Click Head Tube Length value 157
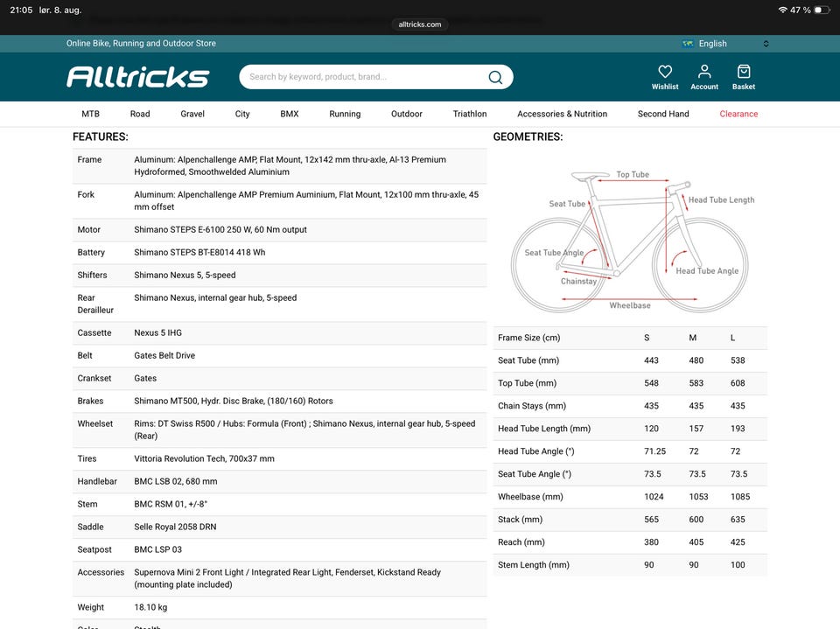The width and height of the screenshot is (840, 629). tap(696, 429)
